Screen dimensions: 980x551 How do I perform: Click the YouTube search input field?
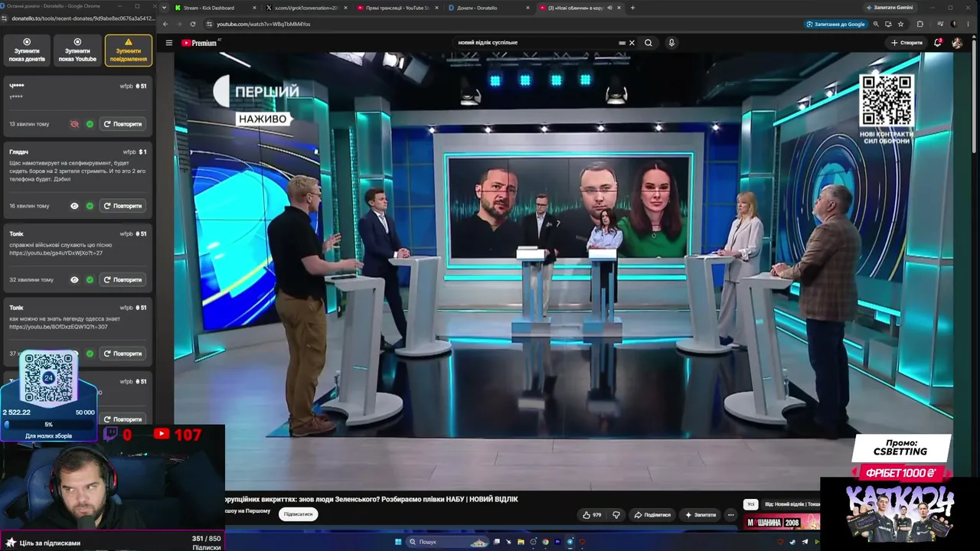(x=536, y=43)
